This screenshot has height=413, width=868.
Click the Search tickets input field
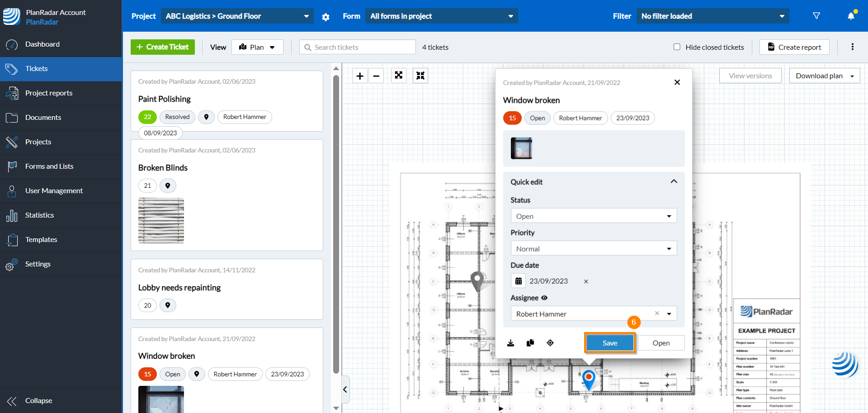point(362,47)
